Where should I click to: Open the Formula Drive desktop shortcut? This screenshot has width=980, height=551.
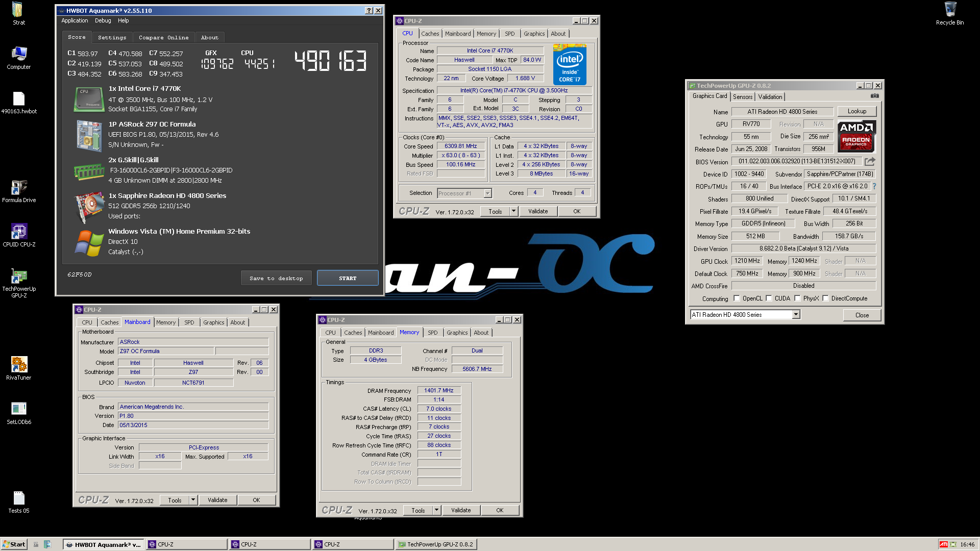click(18, 191)
